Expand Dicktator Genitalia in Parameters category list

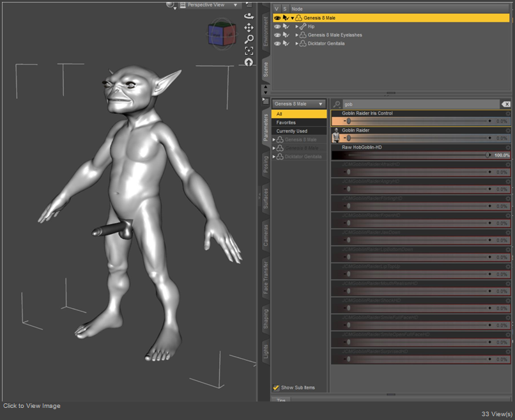point(274,157)
